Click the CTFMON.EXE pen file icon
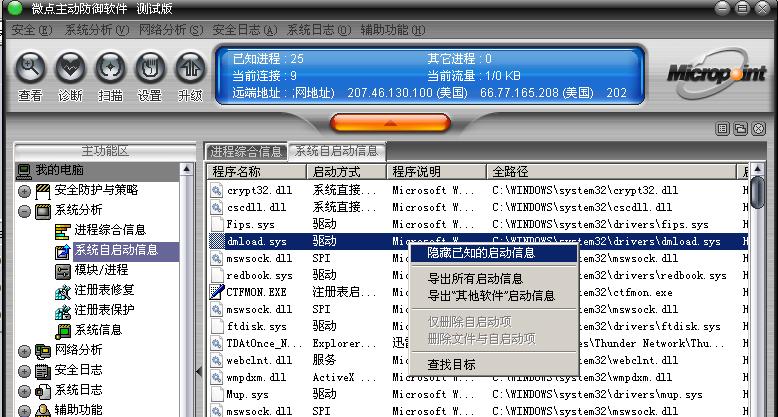The height and width of the screenshot is (417, 778). pos(217,292)
